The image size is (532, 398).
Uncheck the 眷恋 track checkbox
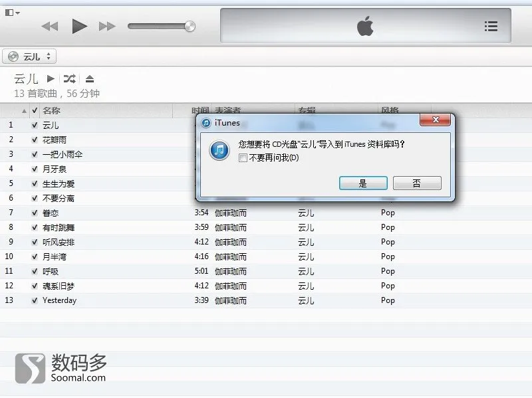[35, 213]
